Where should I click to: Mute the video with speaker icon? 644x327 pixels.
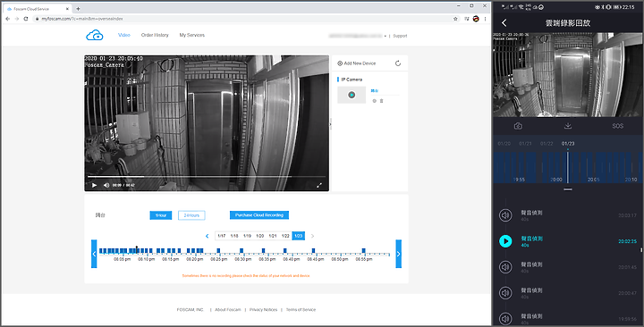point(106,185)
